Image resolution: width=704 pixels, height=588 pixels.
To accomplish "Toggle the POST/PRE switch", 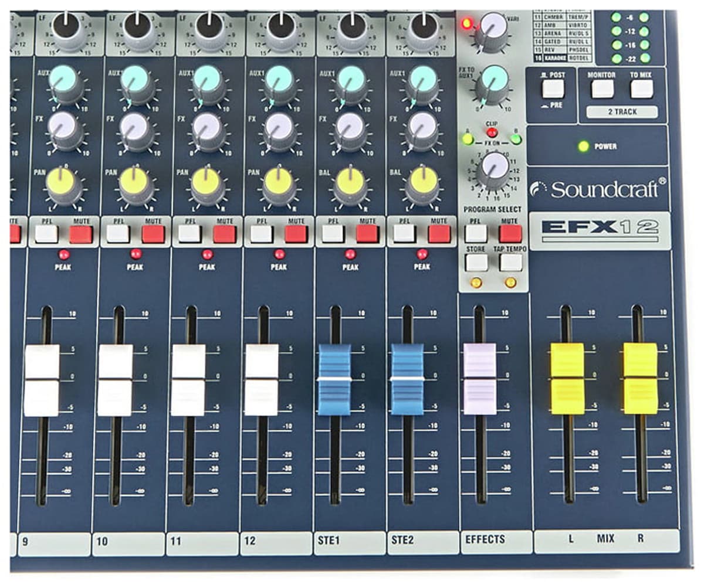I will point(553,89).
